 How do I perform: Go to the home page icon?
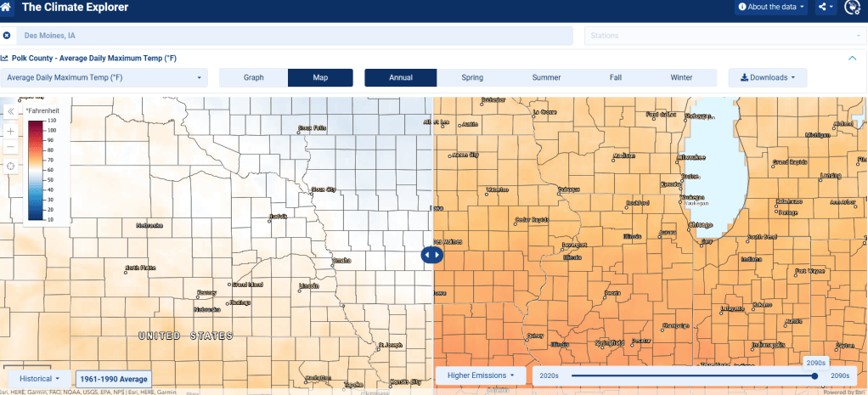pyautogui.click(x=8, y=8)
